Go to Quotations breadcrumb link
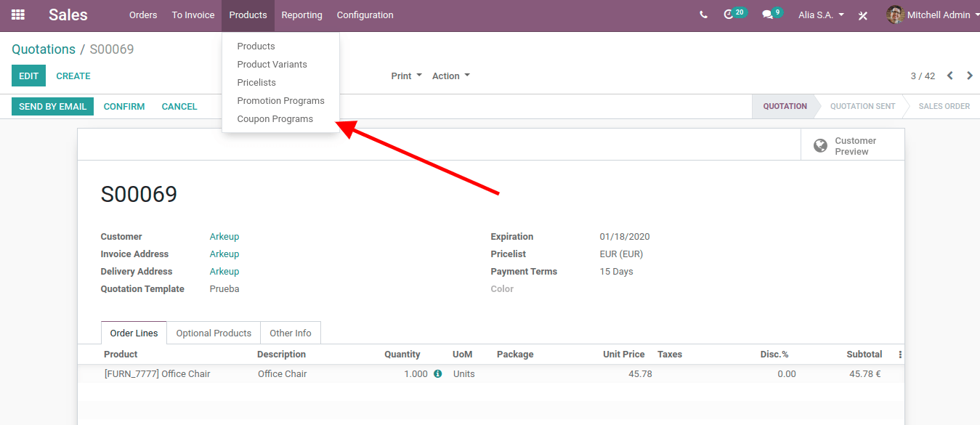This screenshot has height=425, width=980. click(x=44, y=49)
